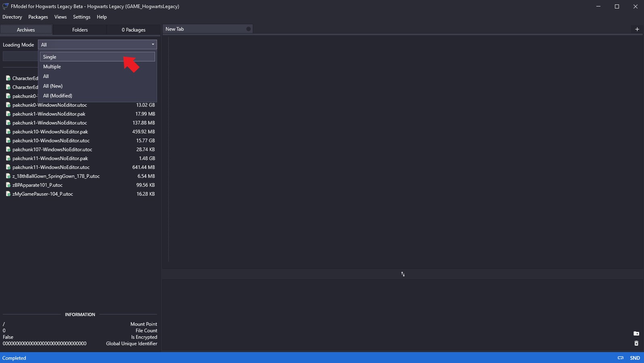Open the Help menu
Screen dimensions: 644x363
tap(102, 17)
